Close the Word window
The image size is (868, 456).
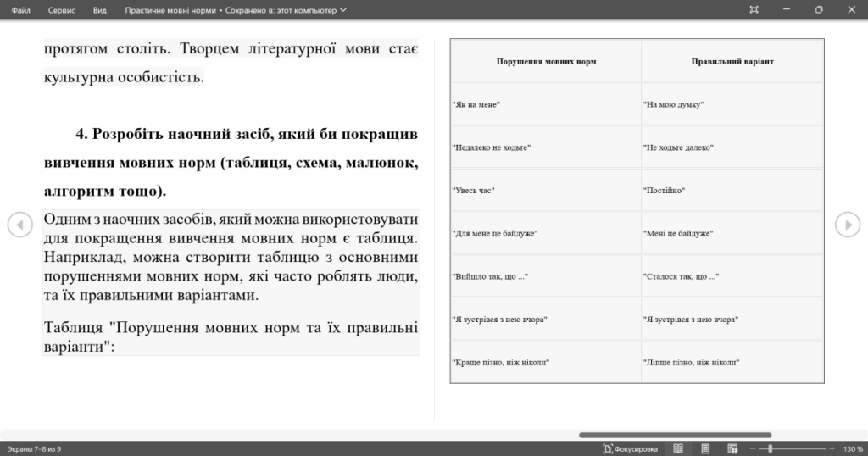click(x=851, y=9)
